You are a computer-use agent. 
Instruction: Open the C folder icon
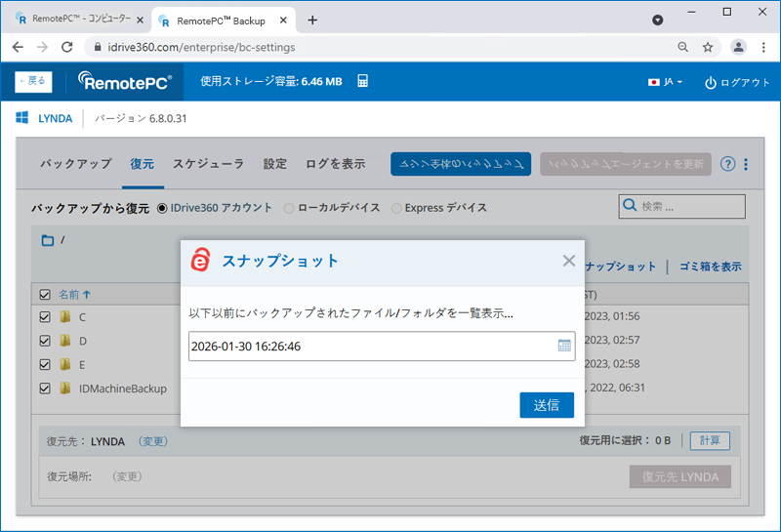[x=64, y=317]
